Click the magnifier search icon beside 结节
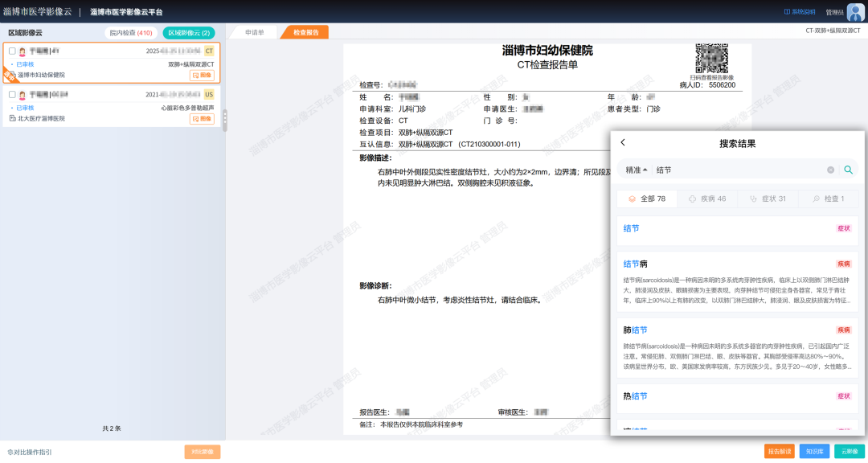 coord(848,170)
